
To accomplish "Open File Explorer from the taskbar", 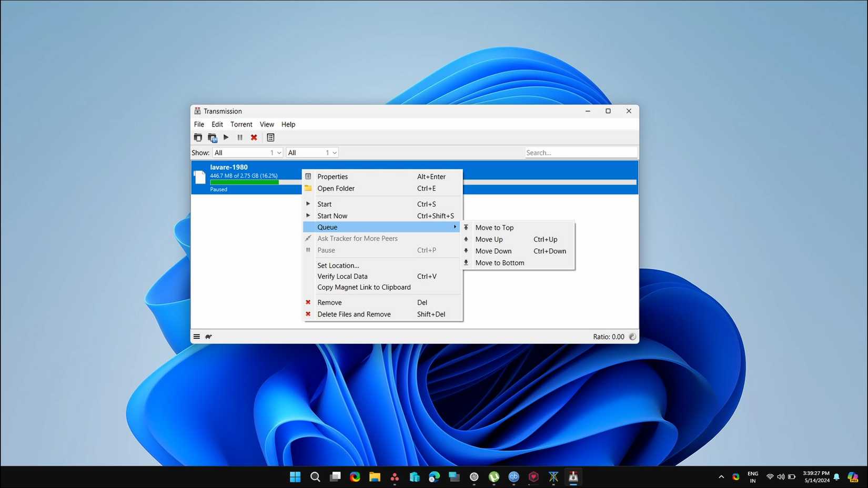I will pyautogui.click(x=375, y=477).
